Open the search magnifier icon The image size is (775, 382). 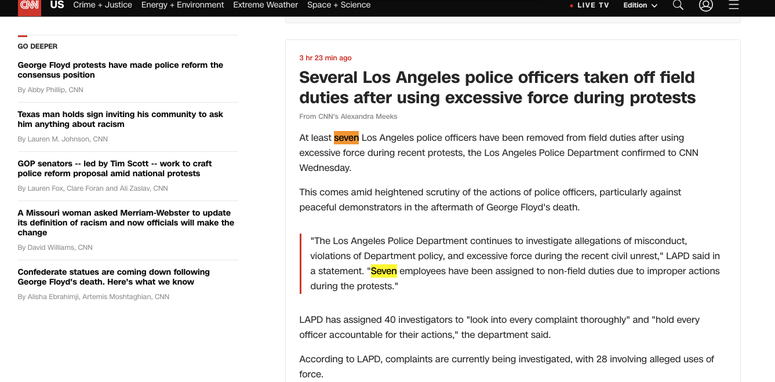678,5
